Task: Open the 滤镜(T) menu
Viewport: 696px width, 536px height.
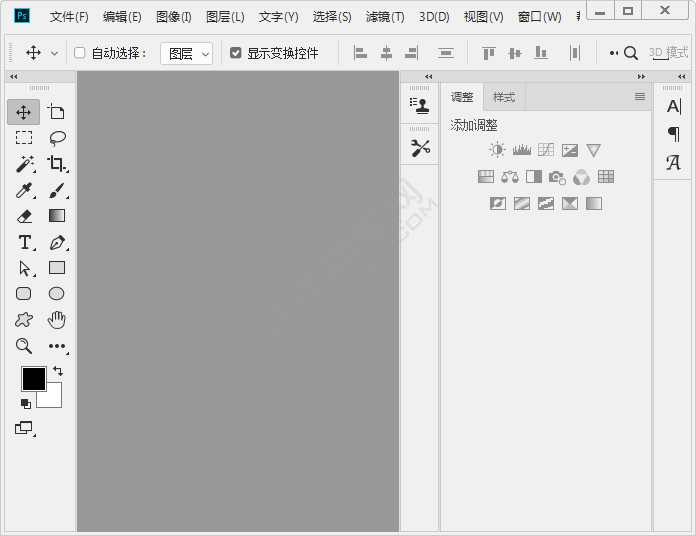Action: [385, 17]
